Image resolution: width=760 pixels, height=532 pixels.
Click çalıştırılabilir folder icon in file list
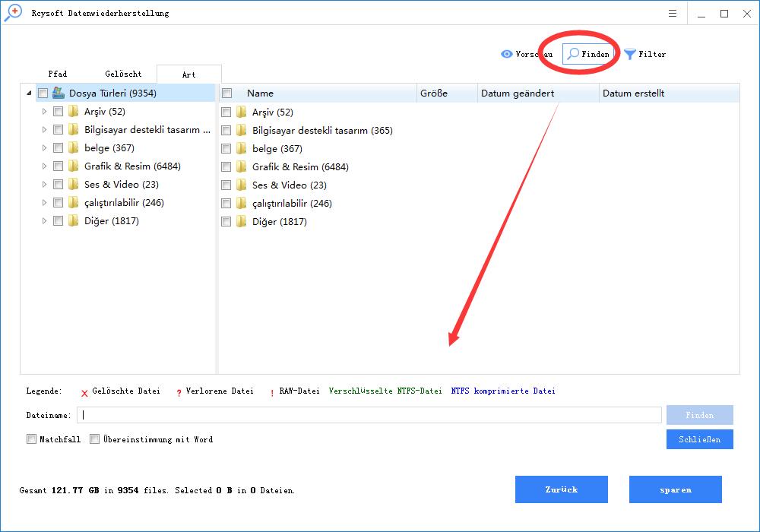click(x=242, y=203)
